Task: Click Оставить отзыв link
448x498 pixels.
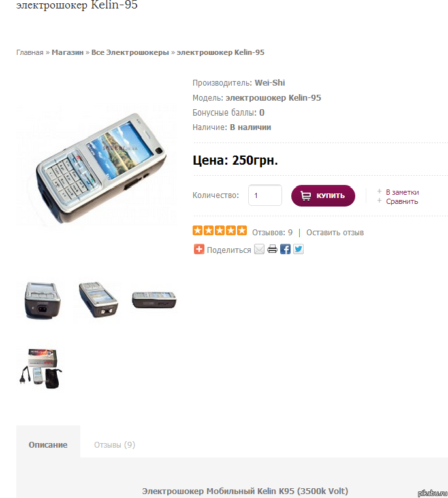Action: pyautogui.click(x=335, y=233)
